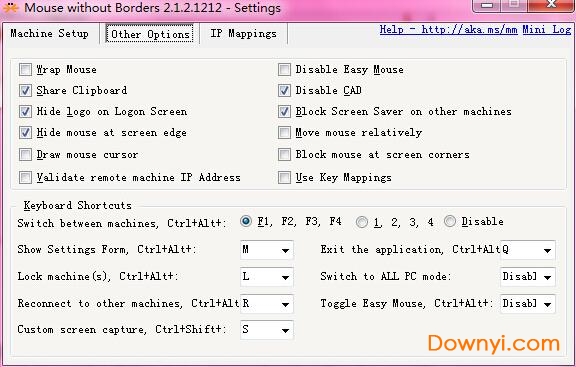The height and width of the screenshot is (367, 576).
Task: Expand the Lock machine(s) key dropdown
Action: coord(267,277)
